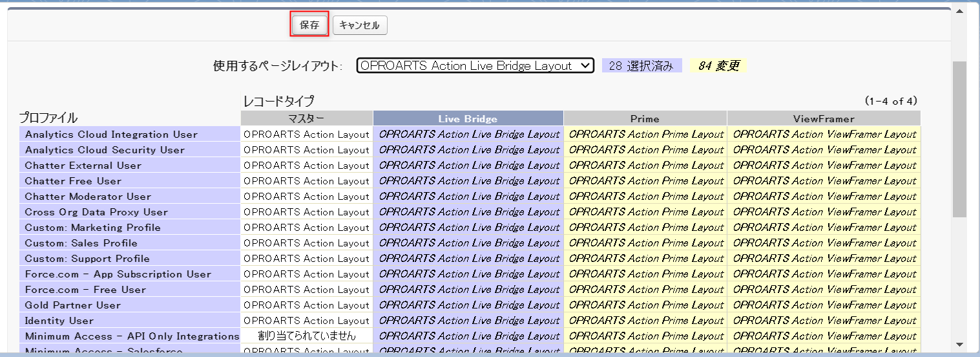Open the 使用するページレイアウト dropdown
The height and width of the screenshot is (357, 980).
[x=475, y=65]
